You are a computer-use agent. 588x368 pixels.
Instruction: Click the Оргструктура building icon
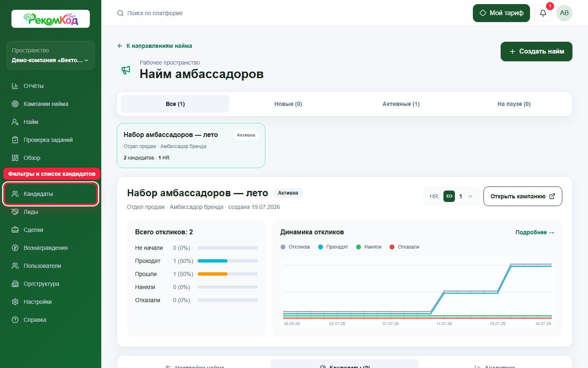(x=15, y=284)
